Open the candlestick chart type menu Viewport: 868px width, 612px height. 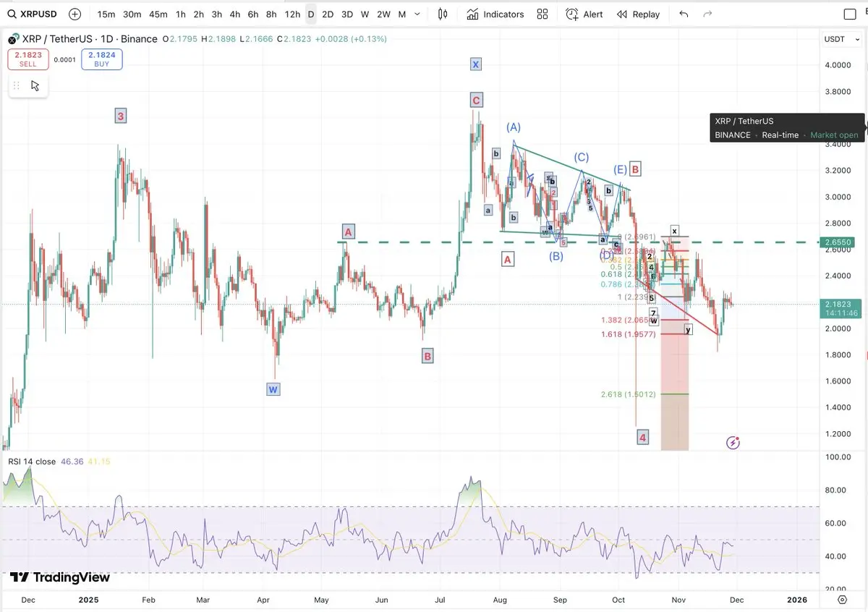pyautogui.click(x=443, y=14)
